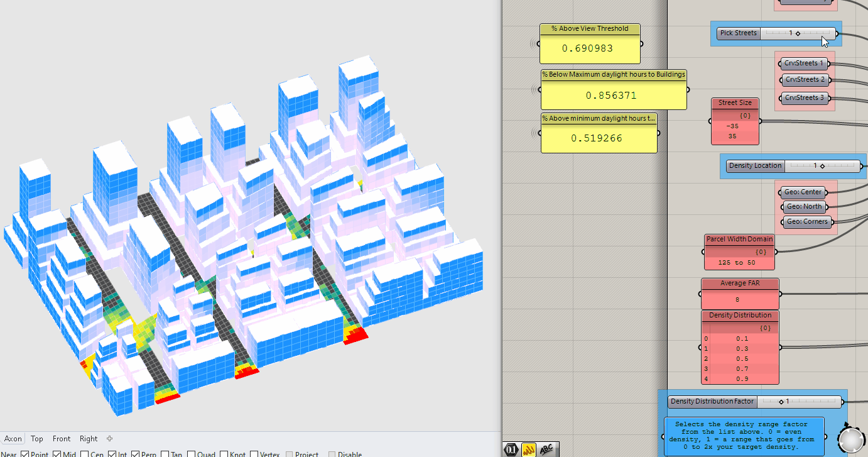Toggle the Point osnap checkbox
The image size is (868, 457).
[x=25, y=454]
